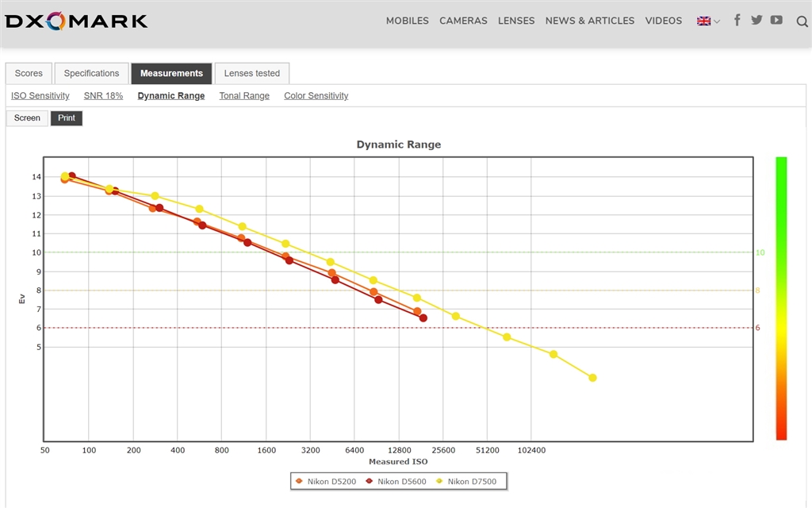Open the Facebook social icon
This screenshot has height=508, width=812.
tap(737, 20)
